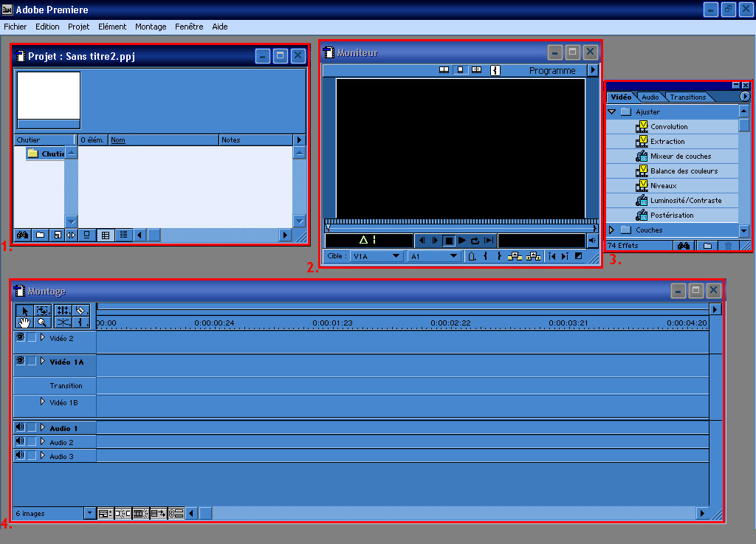
Task: Mute the Audio 3 track speaker
Action: click(20, 455)
